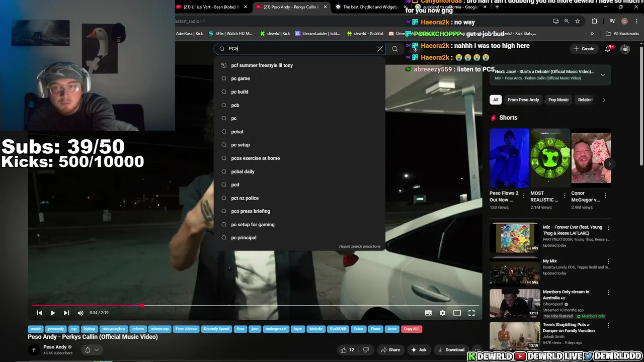
Task: Dislike the video
Action: click(x=366, y=350)
